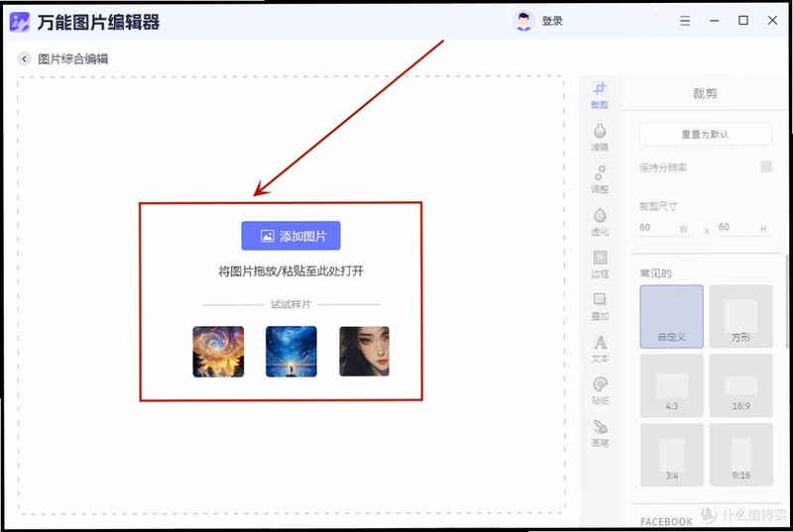Open the woman portrait sample image

pyautogui.click(x=364, y=352)
